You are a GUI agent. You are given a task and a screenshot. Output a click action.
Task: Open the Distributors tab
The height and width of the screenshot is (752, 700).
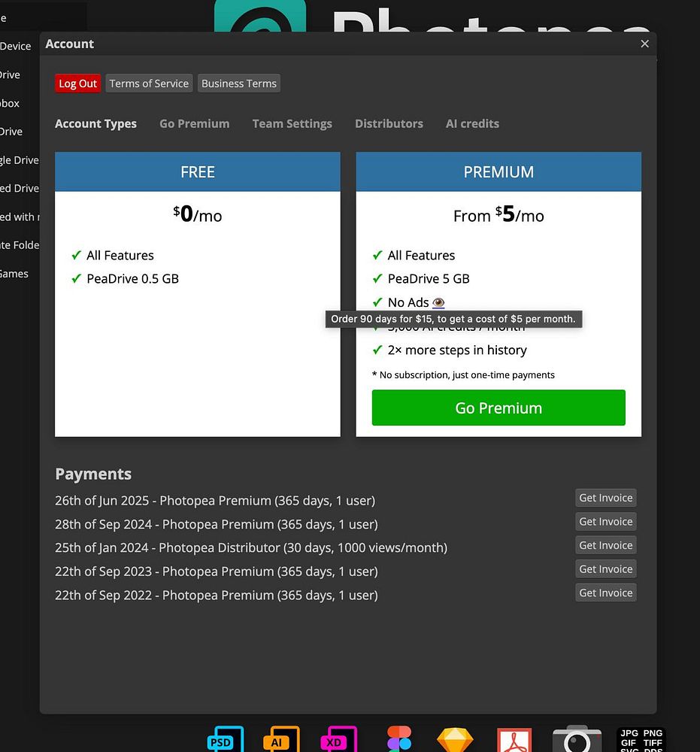tap(389, 124)
